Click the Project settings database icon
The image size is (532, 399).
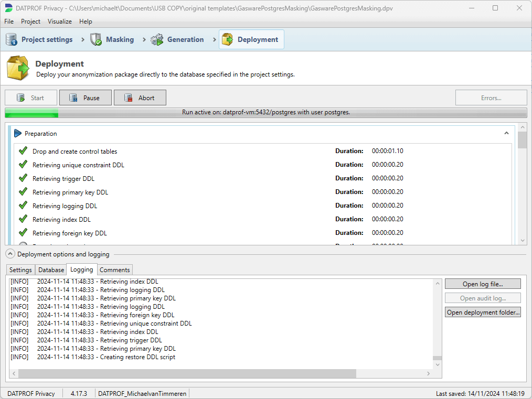(x=12, y=39)
